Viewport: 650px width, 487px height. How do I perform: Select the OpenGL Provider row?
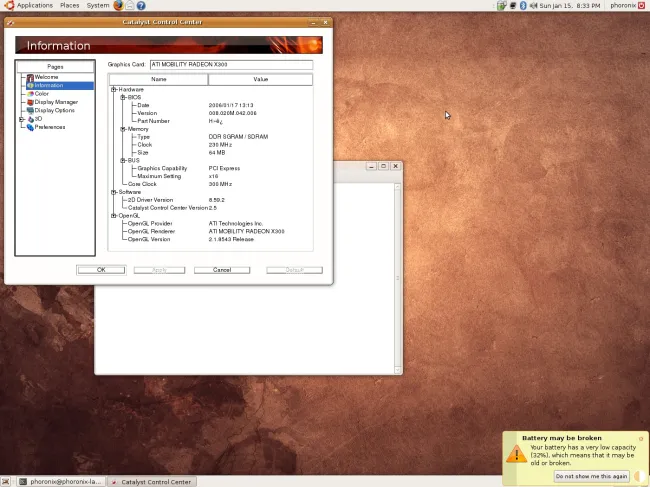(x=211, y=223)
